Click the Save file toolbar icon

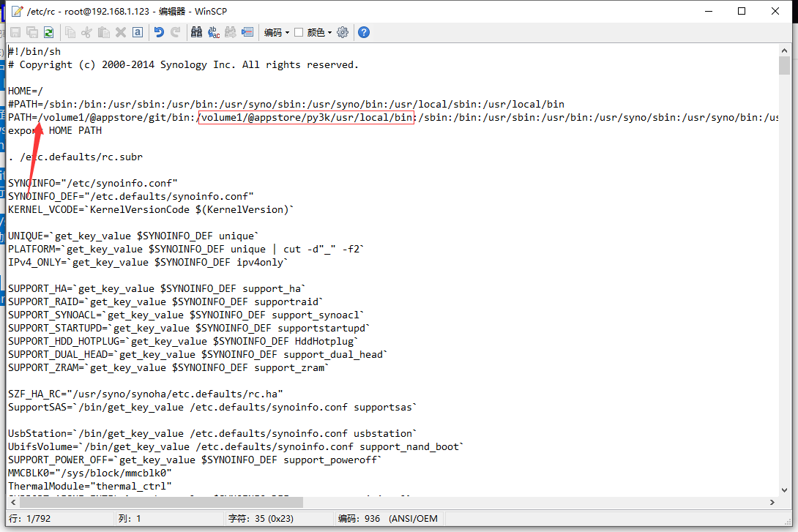pos(15,32)
